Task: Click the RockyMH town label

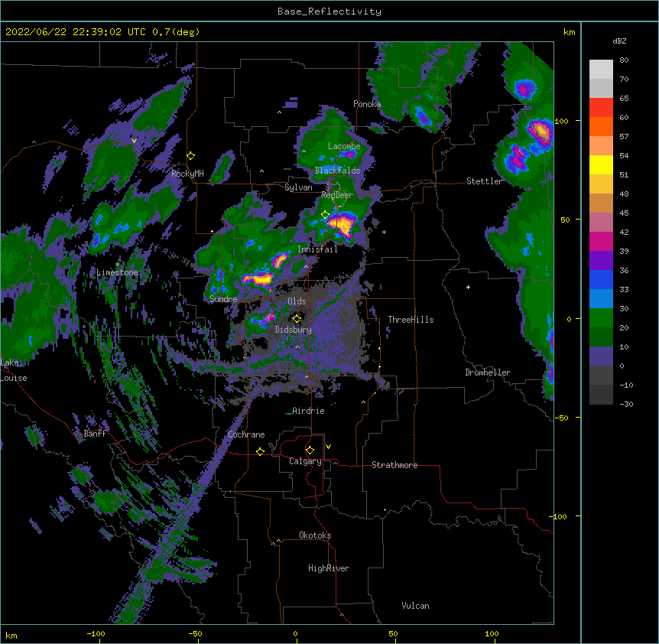Action: click(187, 174)
